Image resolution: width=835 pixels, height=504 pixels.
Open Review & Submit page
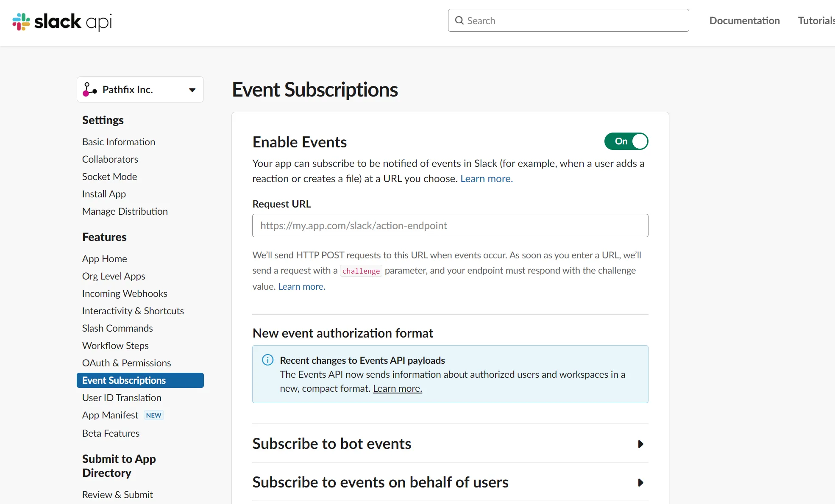117,495
